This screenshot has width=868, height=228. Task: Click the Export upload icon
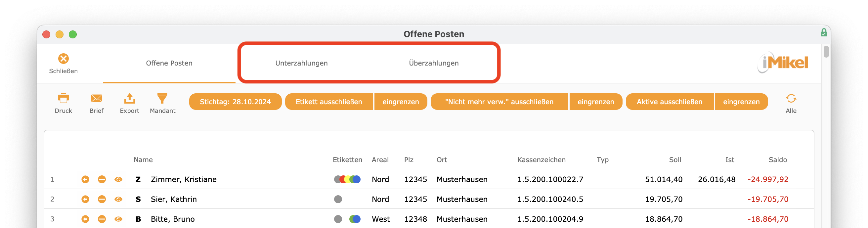[129, 99]
